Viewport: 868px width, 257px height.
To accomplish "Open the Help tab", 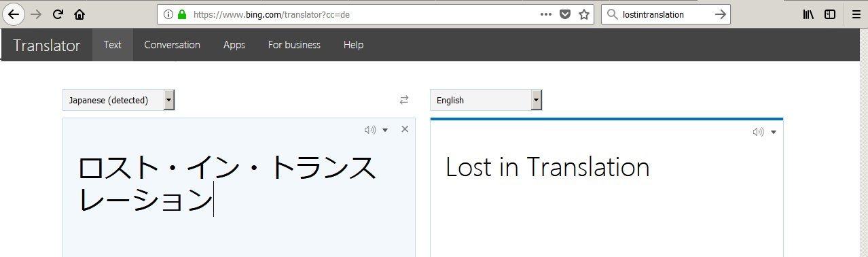I will point(353,45).
